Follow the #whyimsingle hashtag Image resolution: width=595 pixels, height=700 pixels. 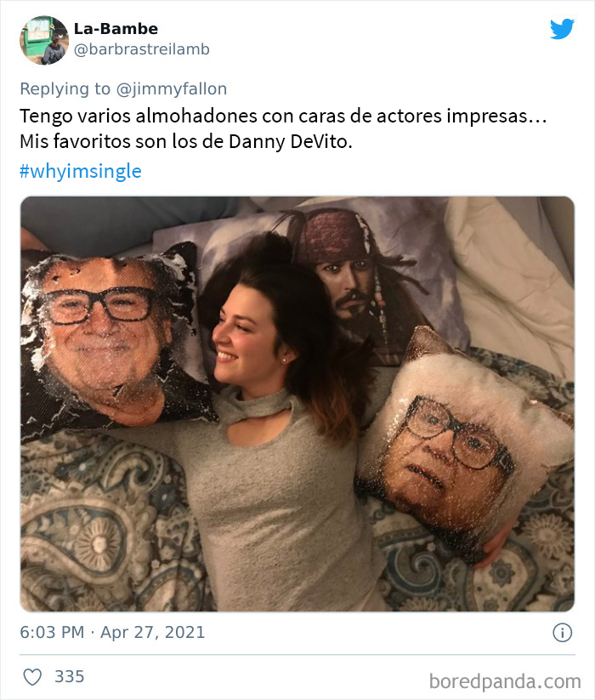pyautogui.click(x=81, y=171)
